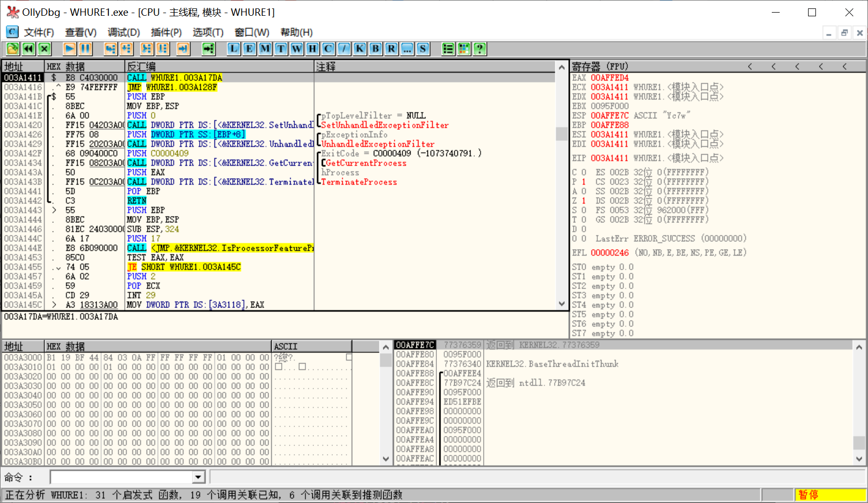Select EAX register value 00AFFED4

pos(609,78)
